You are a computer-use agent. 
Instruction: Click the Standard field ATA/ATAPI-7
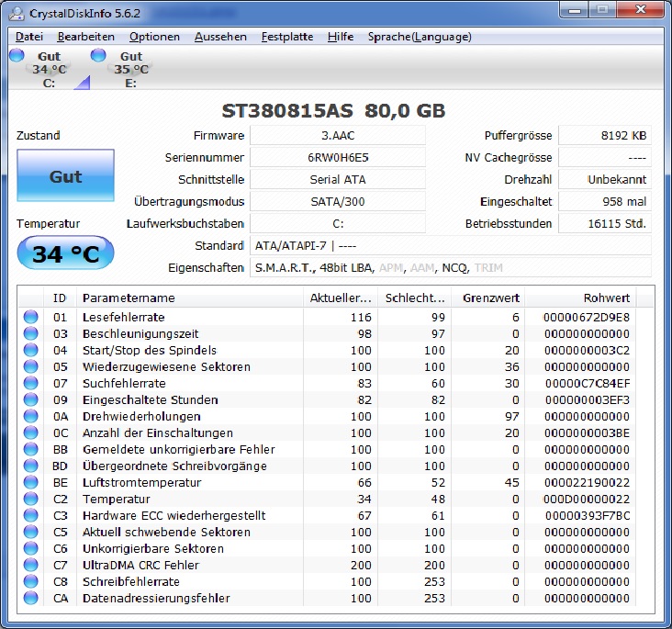tap(451, 246)
